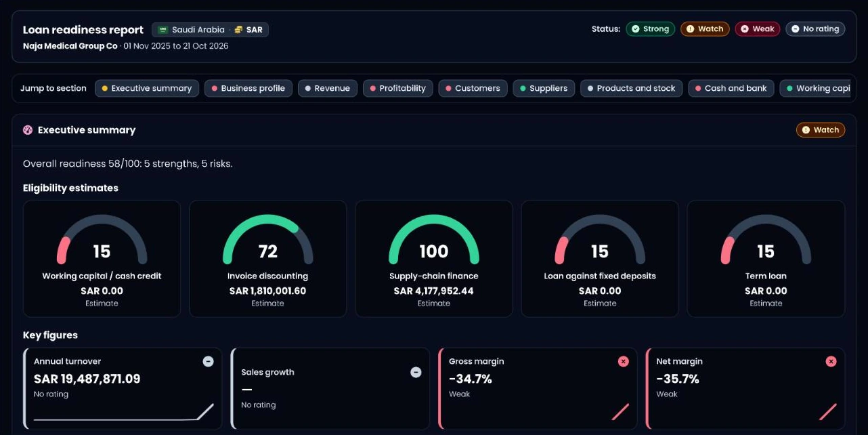Select the No rating status legend chip

click(x=815, y=29)
